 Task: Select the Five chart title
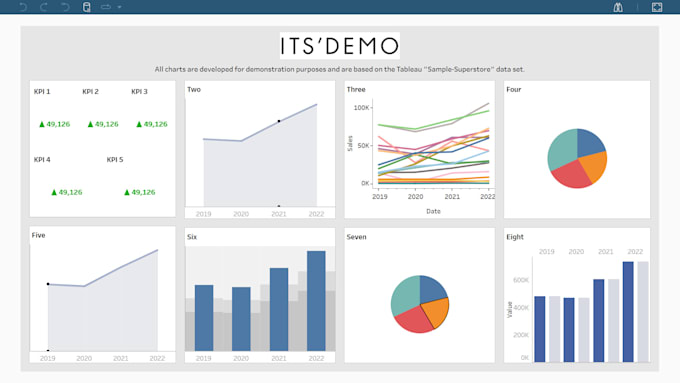pos(38,235)
